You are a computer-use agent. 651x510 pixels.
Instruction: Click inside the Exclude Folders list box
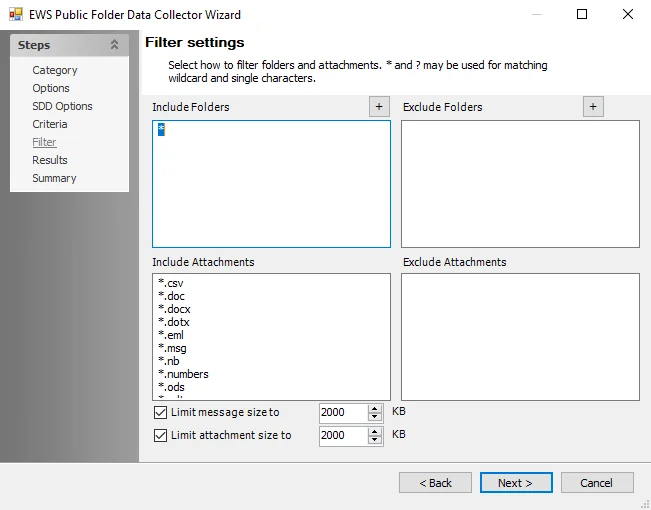[520, 184]
